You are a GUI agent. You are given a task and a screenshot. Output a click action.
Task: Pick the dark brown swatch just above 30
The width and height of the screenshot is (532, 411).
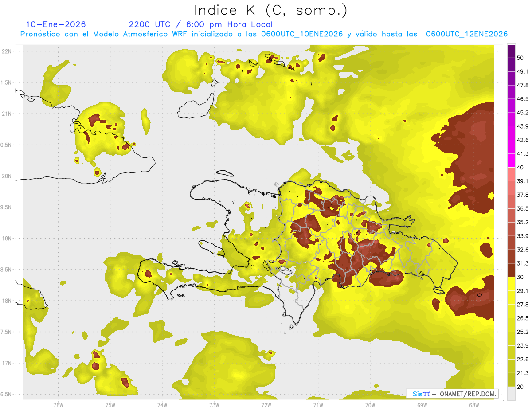[x=512, y=270]
